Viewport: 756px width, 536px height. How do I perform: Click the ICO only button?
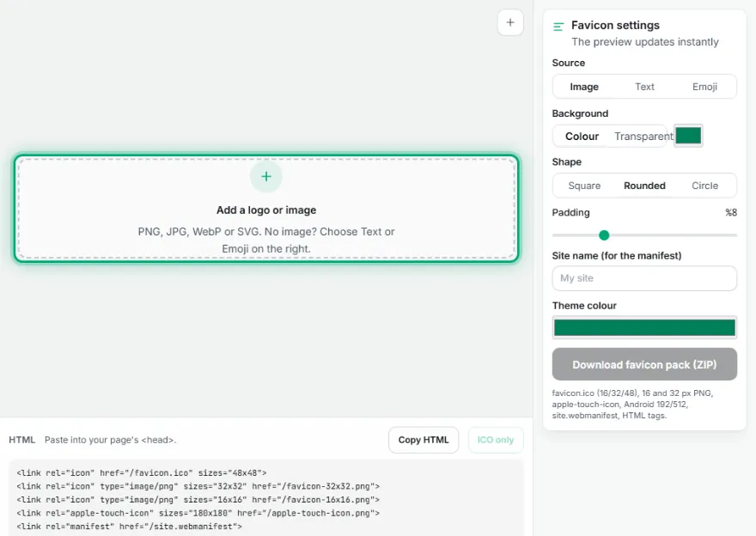tap(495, 440)
